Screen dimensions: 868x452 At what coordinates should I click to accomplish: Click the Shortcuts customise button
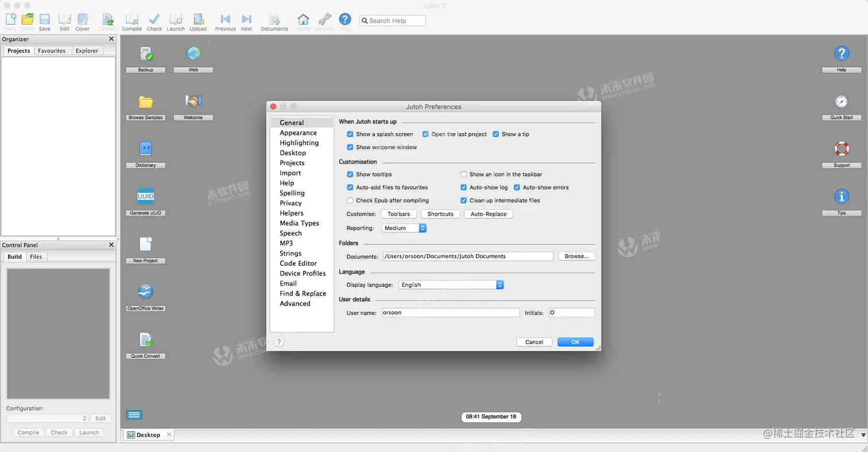point(440,214)
